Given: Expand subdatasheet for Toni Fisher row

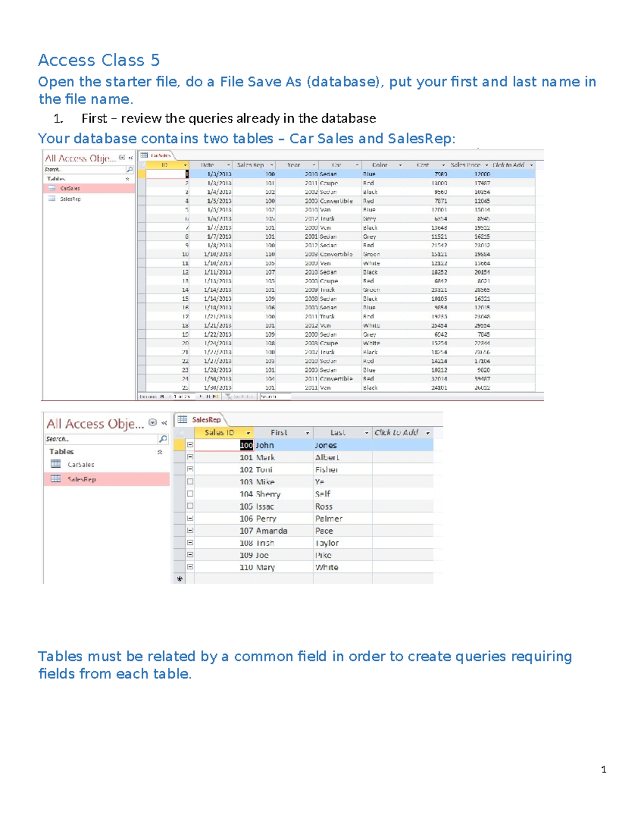Looking at the screenshot, I should tap(190, 469).
